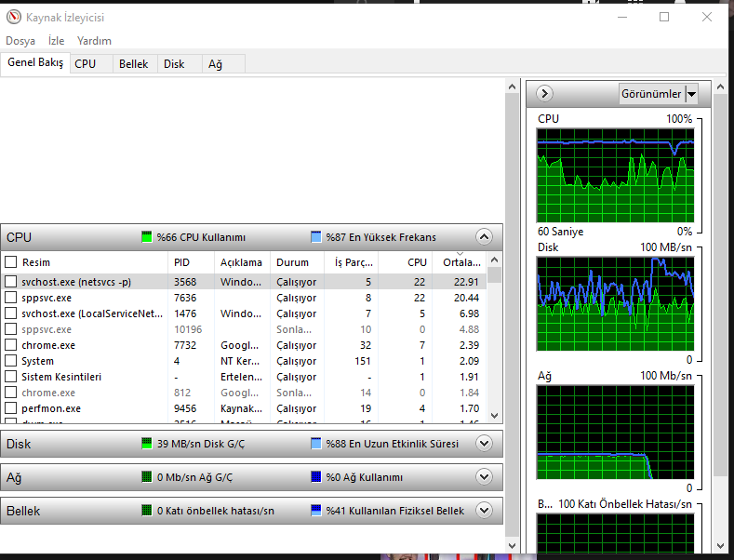Sort by the CPU column header
Screen dimensions: 734x560
406,262
